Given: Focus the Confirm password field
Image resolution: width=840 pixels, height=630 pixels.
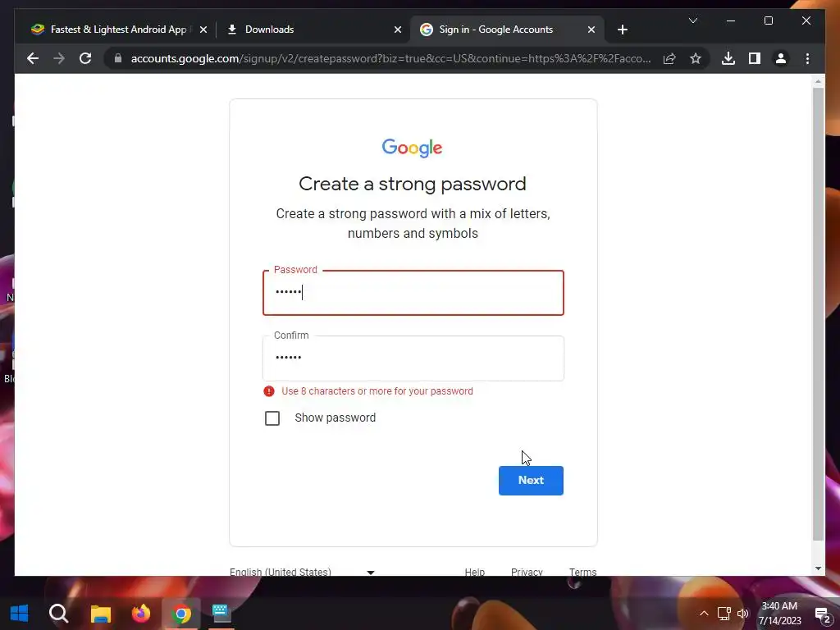Looking at the screenshot, I should 413,358.
